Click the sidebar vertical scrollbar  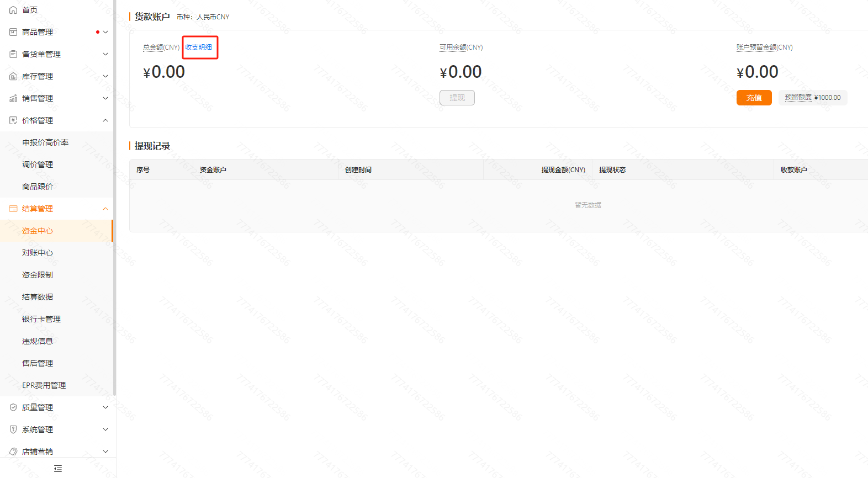click(114, 198)
